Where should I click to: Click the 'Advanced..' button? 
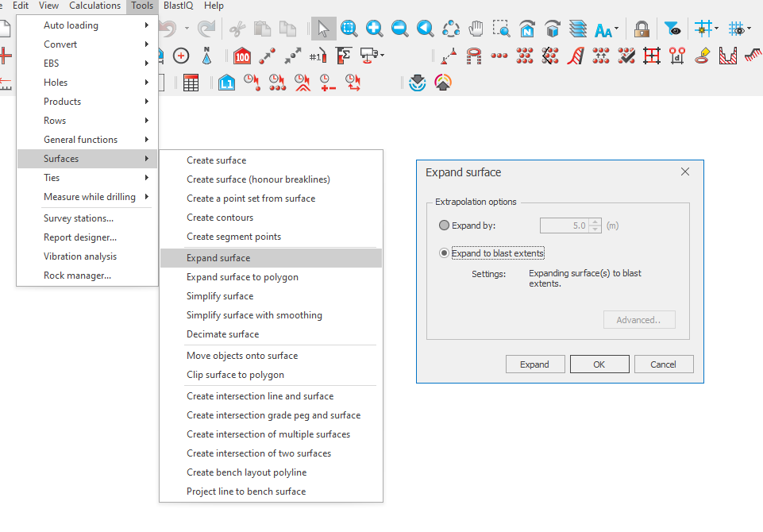[x=639, y=320]
